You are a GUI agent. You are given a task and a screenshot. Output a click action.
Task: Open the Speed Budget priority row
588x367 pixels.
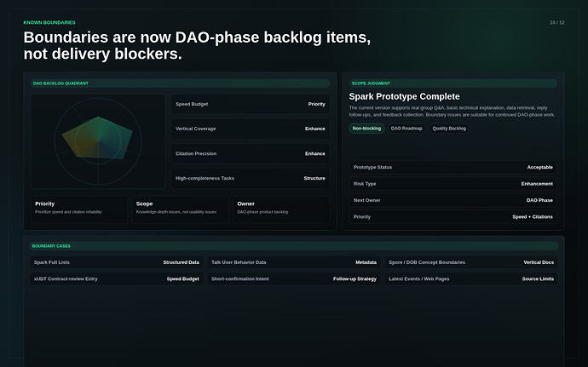251,104
